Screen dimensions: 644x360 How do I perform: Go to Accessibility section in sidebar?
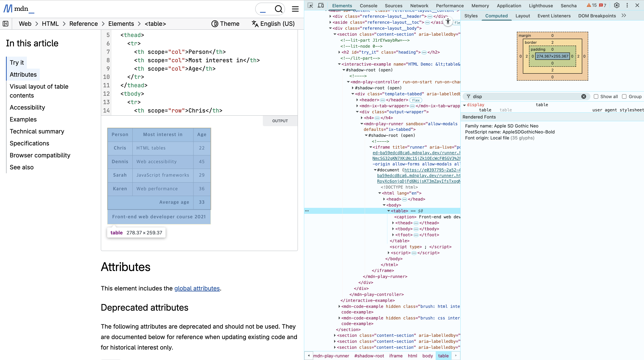pyautogui.click(x=27, y=107)
